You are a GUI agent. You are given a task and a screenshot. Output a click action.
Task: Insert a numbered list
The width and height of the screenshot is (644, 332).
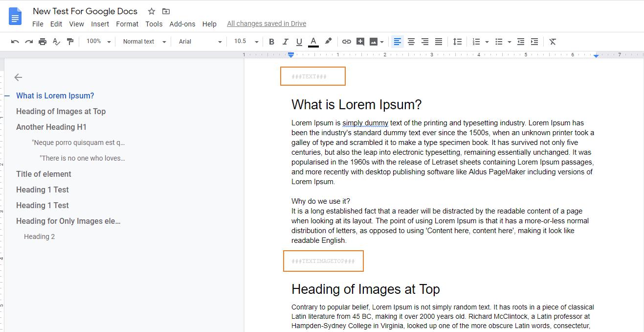tap(476, 42)
